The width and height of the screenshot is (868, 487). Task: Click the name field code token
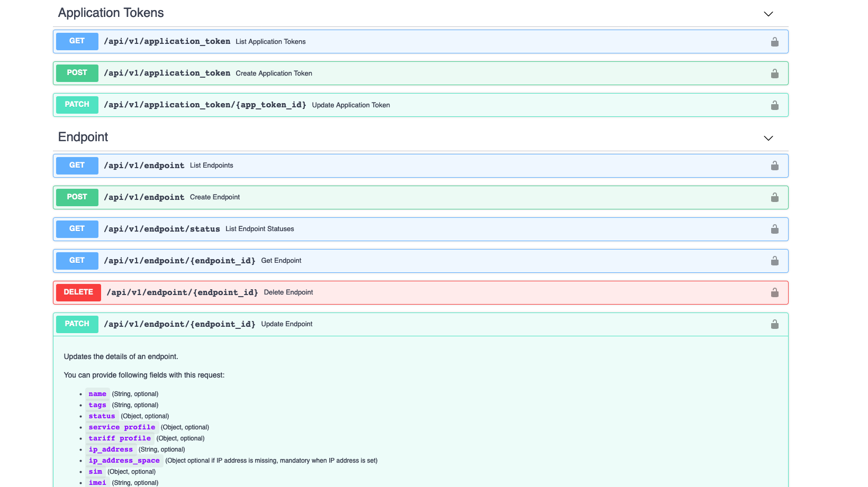pos(97,394)
